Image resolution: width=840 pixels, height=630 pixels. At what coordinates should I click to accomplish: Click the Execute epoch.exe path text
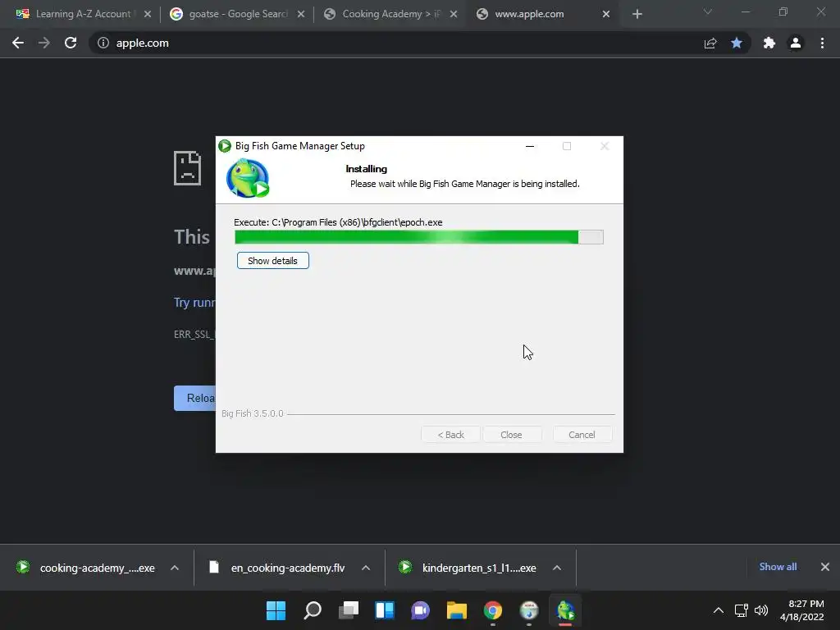[338, 222]
